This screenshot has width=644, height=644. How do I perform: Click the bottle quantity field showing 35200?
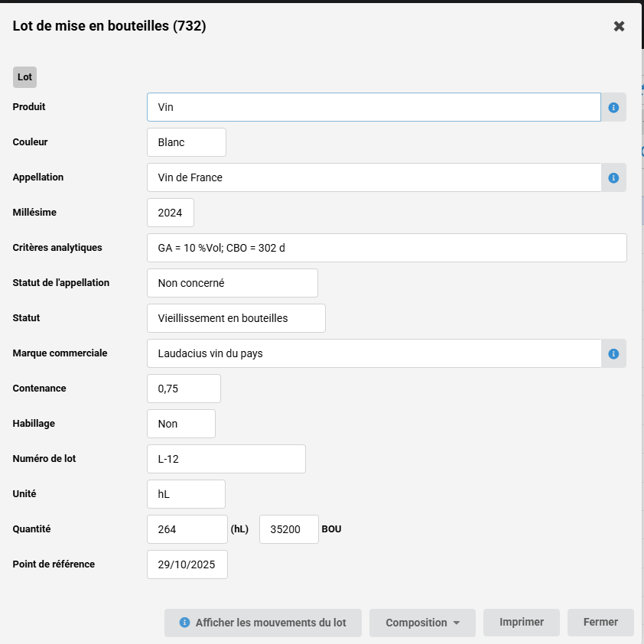coord(288,529)
